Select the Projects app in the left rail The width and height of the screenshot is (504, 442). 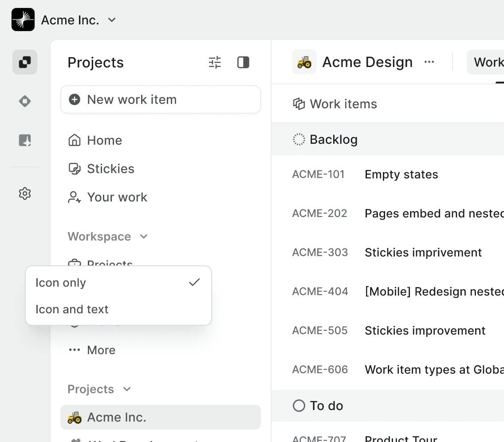pyautogui.click(x=24, y=62)
